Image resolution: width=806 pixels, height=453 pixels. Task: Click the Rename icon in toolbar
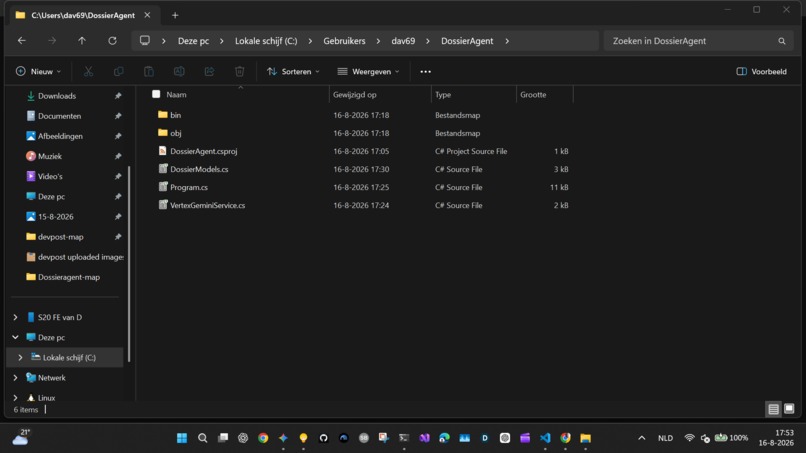point(179,71)
